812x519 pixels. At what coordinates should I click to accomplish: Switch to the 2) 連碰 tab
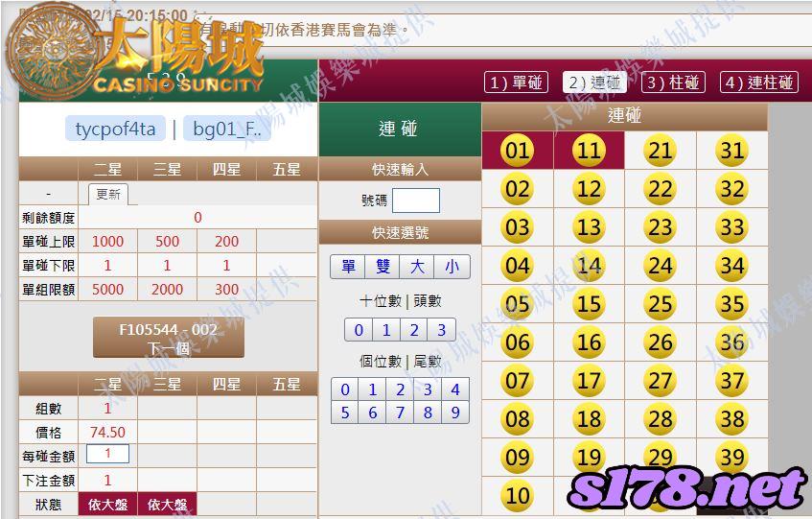point(594,83)
